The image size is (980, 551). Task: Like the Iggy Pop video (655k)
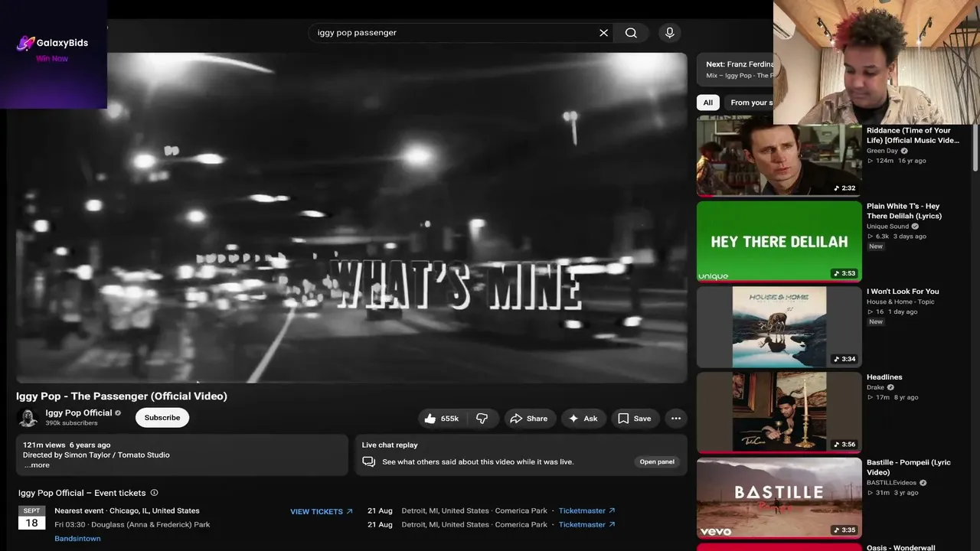442,419
